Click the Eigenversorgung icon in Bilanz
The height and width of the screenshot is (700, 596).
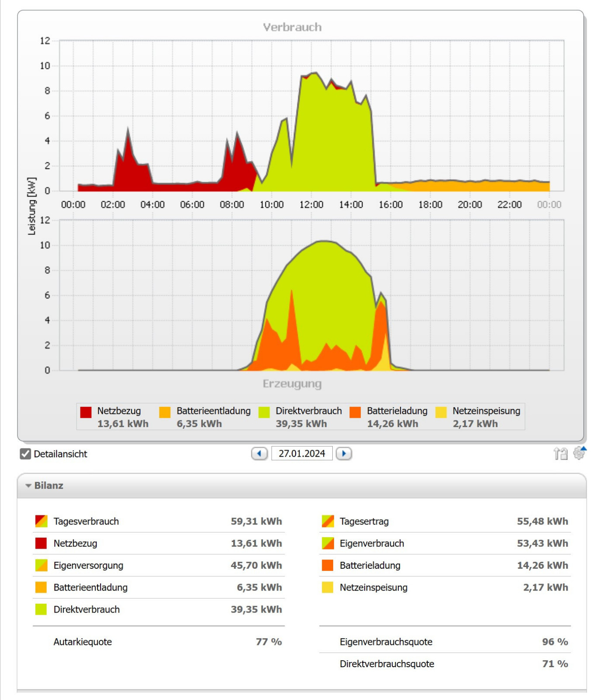41,565
